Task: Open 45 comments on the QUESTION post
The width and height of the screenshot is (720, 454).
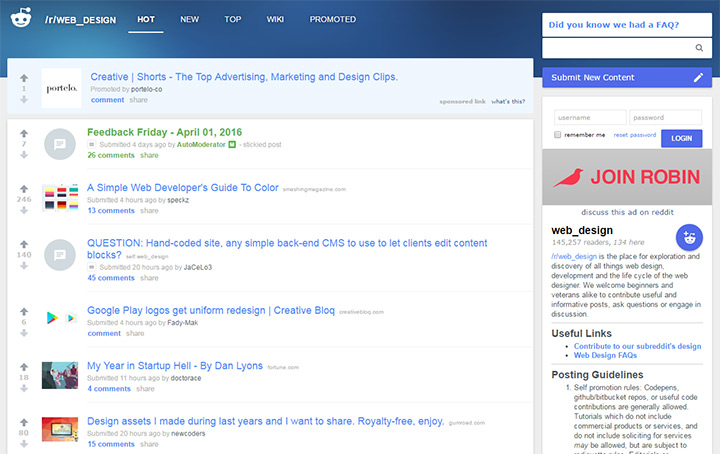Action: 111,278
